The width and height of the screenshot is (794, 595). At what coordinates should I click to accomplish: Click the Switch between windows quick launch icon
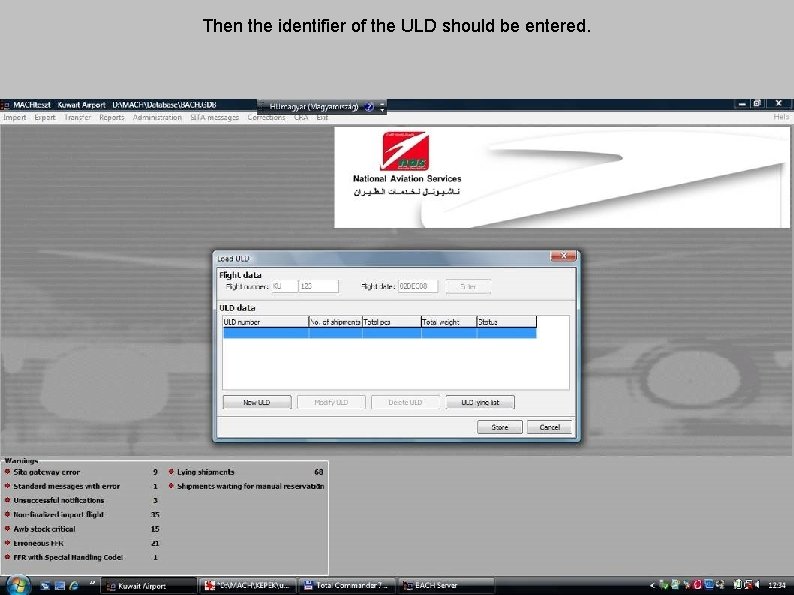(60, 585)
